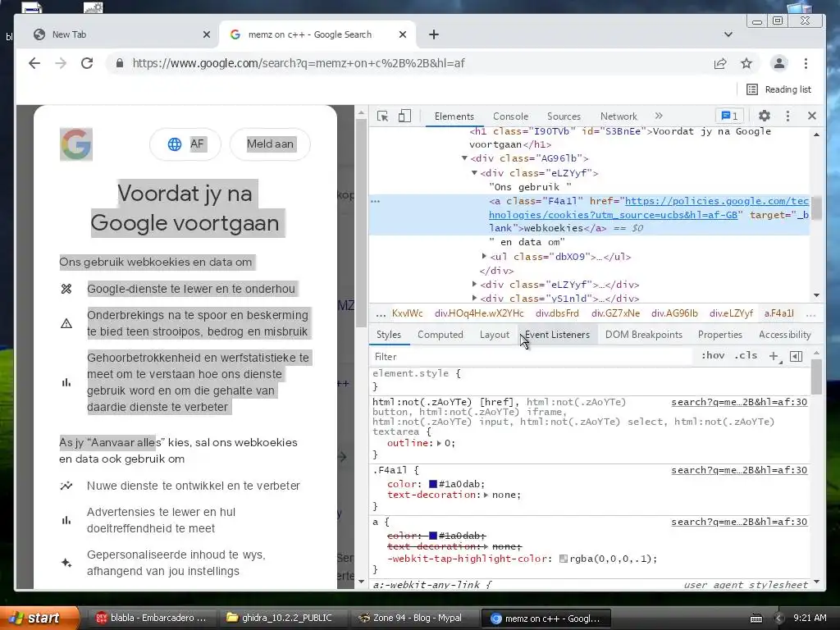Image resolution: width=840 pixels, height=630 pixels.
Task: Open the policies.google.com href link in the DOM
Action: pyautogui.click(x=649, y=208)
